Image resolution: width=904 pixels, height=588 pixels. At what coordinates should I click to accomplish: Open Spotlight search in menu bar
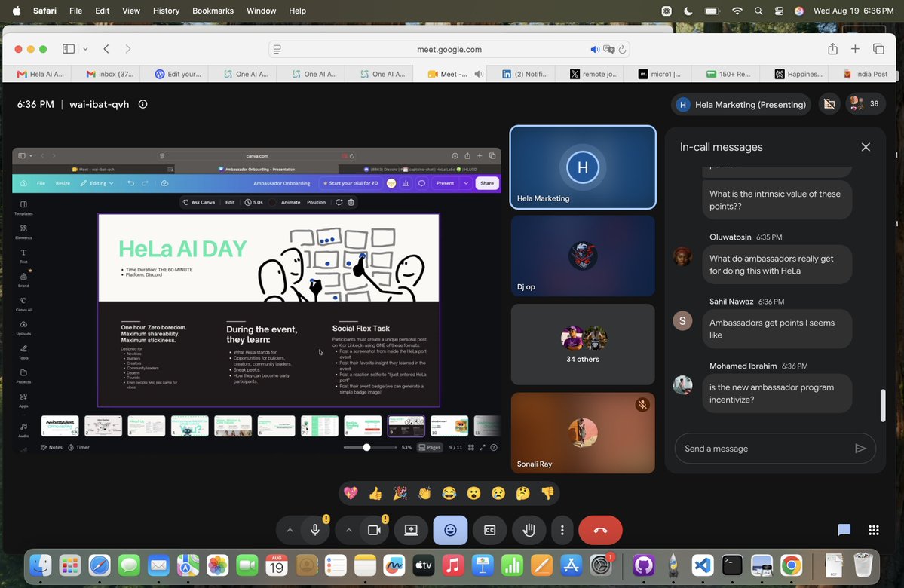click(x=758, y=11)
